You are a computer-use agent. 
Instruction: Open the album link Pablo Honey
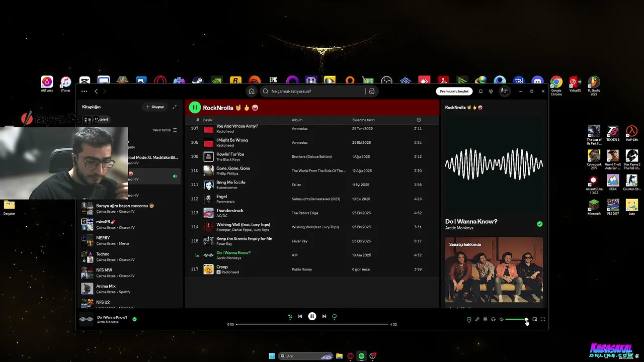tap(302, 269)
